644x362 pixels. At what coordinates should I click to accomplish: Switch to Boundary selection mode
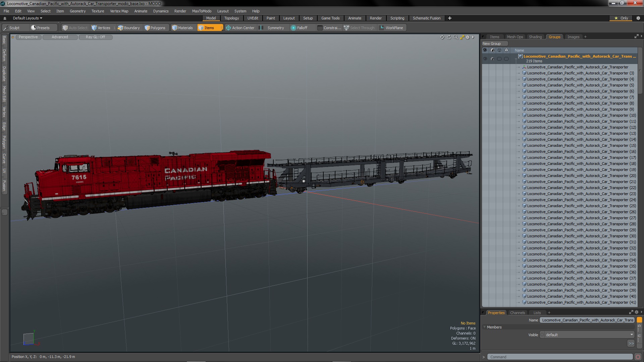pyautogui.click(x=129, y=28)
